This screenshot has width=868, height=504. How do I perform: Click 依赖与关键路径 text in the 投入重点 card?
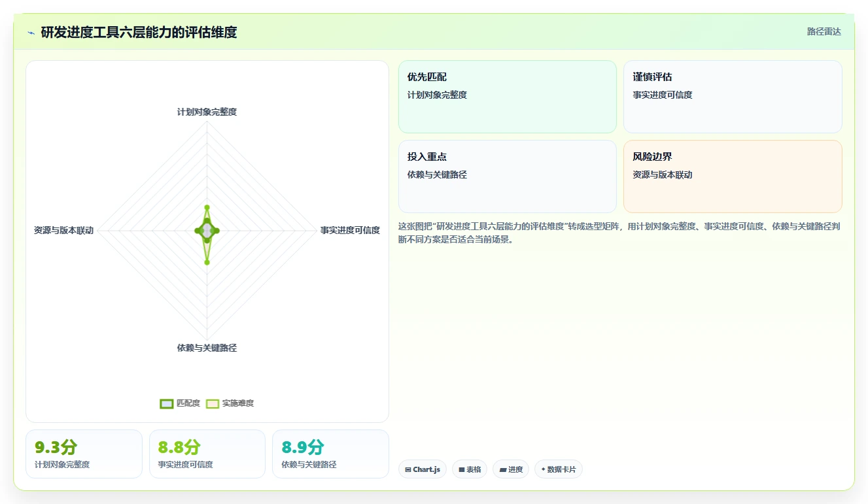coord(437,175)
